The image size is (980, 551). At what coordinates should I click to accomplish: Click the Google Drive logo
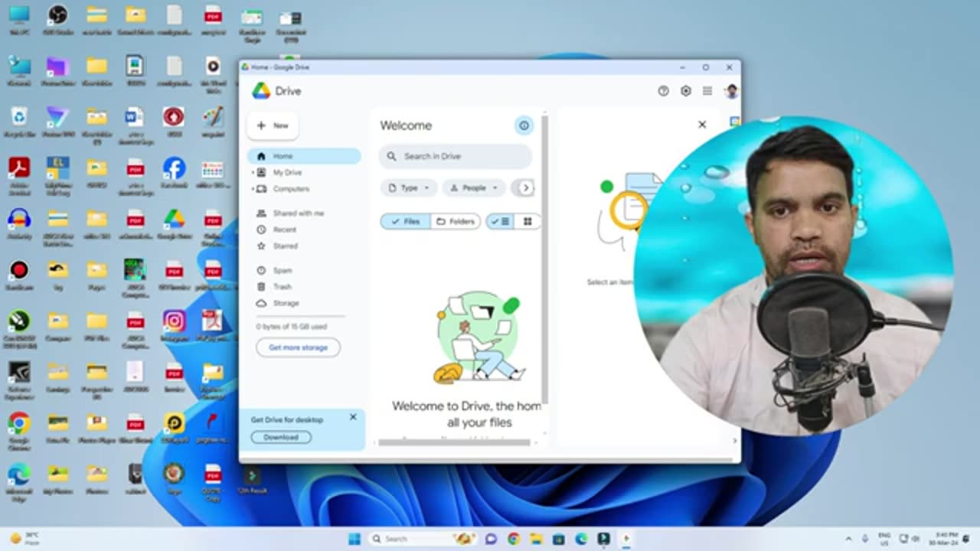262,91
